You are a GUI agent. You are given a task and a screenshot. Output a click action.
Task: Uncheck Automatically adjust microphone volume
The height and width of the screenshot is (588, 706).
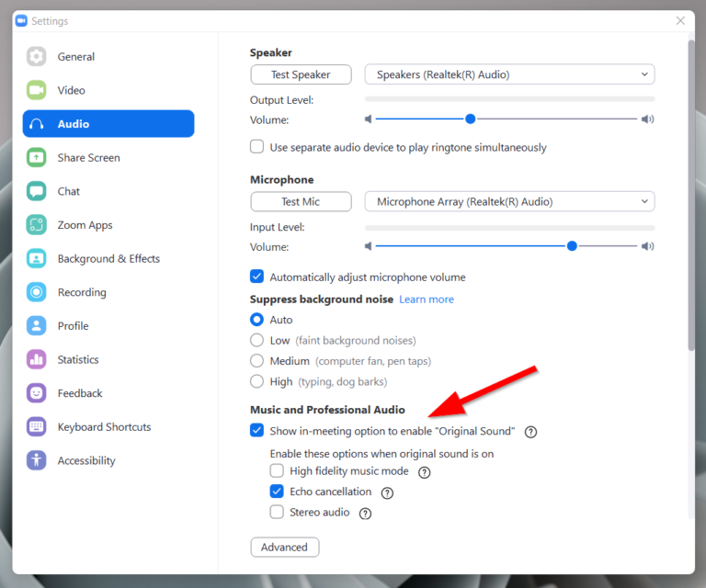[257, 277]
